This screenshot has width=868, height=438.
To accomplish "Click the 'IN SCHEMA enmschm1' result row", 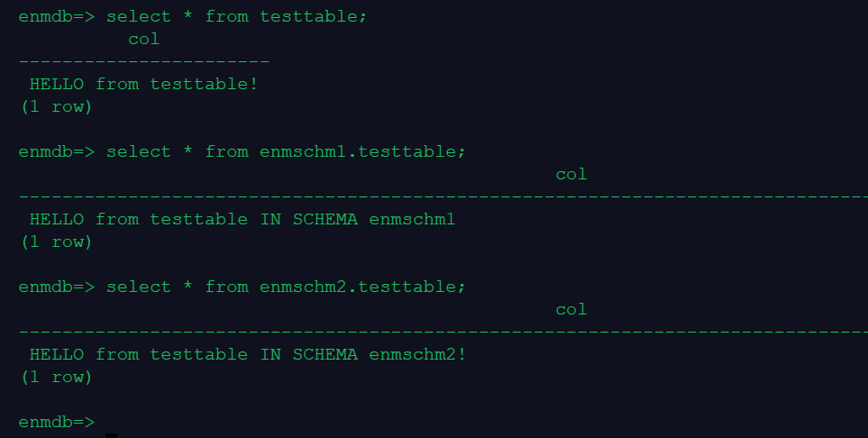I will pos(242,219).
